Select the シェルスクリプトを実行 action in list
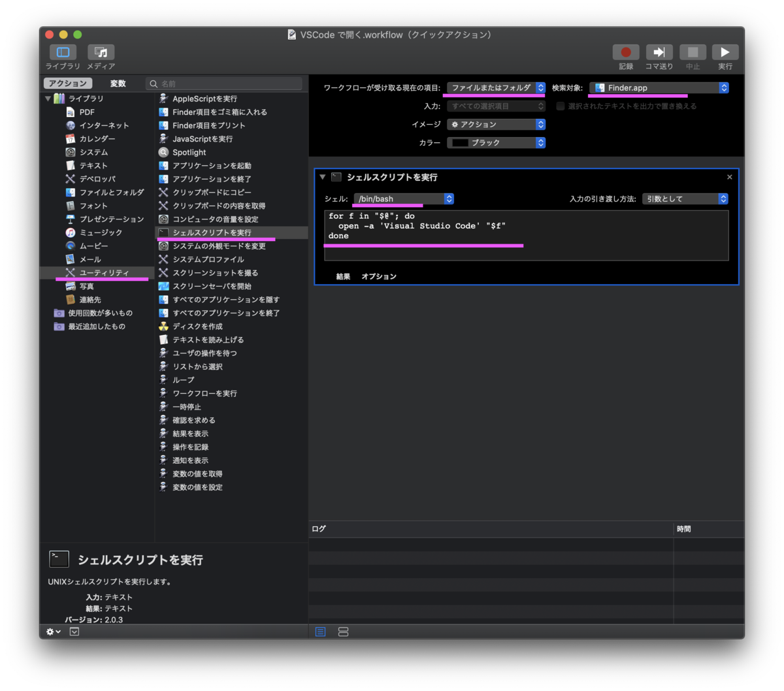 pos(231,233)
